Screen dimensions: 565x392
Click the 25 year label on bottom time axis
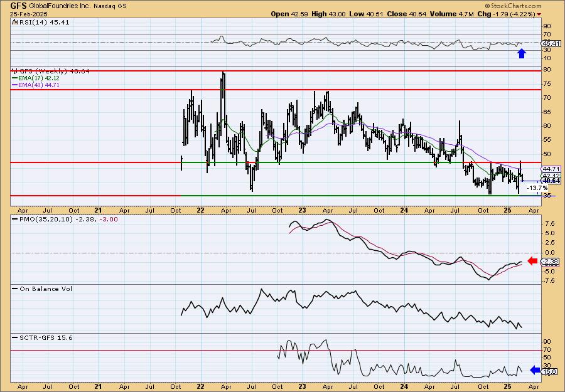tap(508, 386)
